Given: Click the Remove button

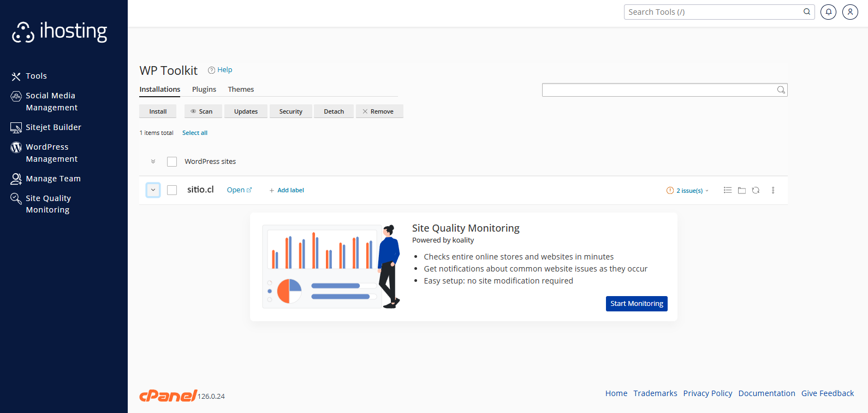Looking at the screenshot, I should click(x=379, y=111).
